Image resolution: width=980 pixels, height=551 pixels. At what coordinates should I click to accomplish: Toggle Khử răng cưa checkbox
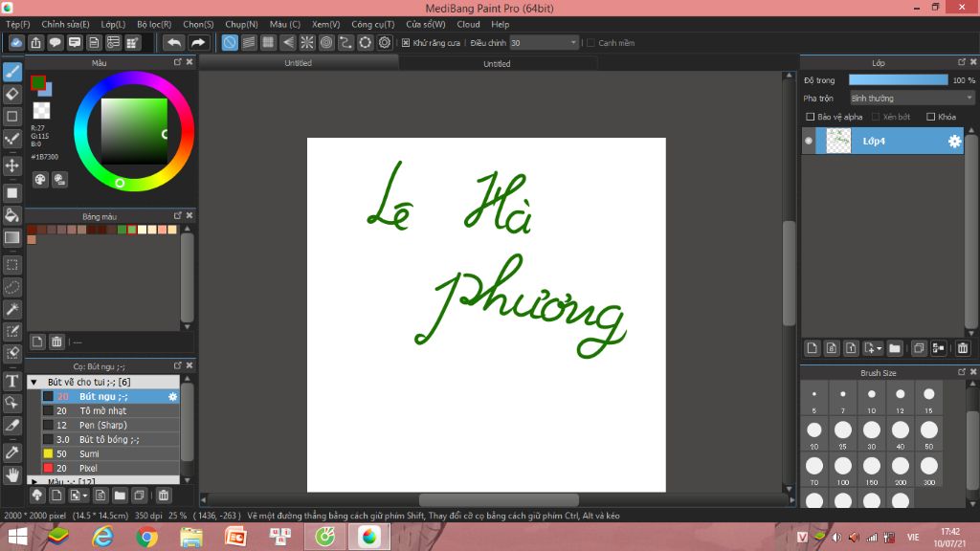click(x=406, y=42)
